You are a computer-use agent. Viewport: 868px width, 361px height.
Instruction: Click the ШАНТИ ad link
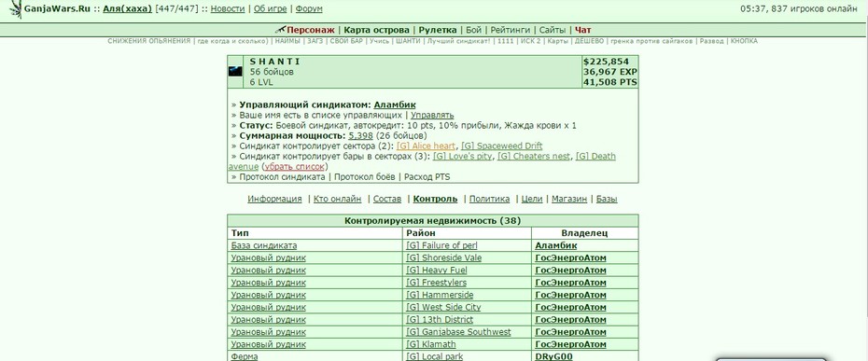407,41
